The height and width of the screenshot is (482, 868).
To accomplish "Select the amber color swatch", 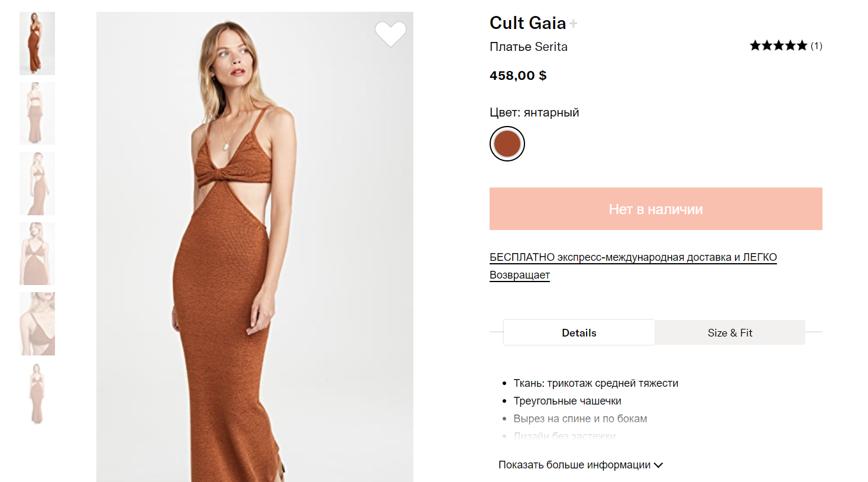I will [x=507, y=144].
